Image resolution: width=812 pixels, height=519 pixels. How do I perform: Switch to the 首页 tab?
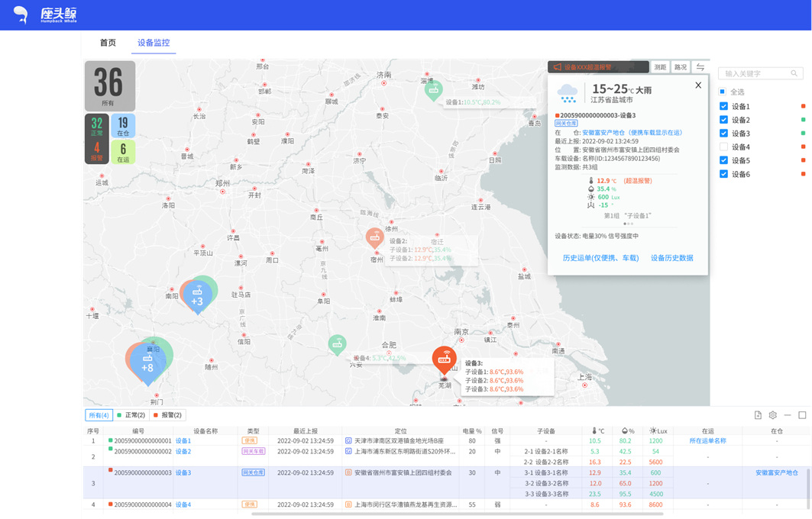click(108, 43)
